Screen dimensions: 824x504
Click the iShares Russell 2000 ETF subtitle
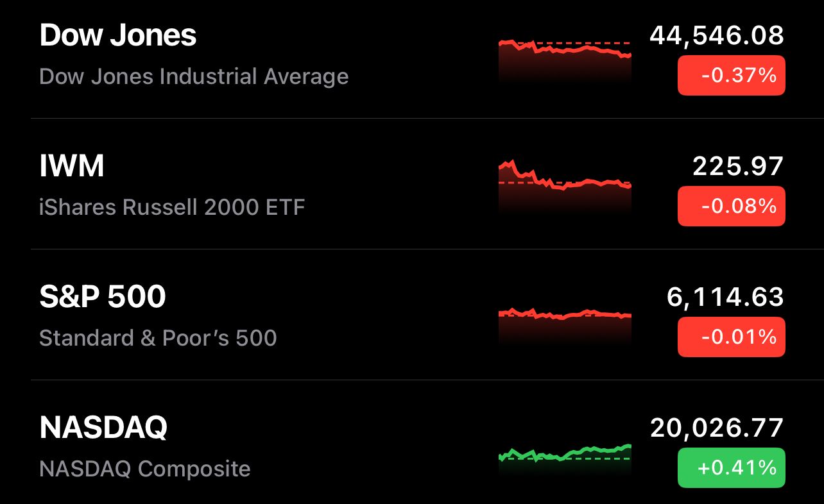[172, 207]
